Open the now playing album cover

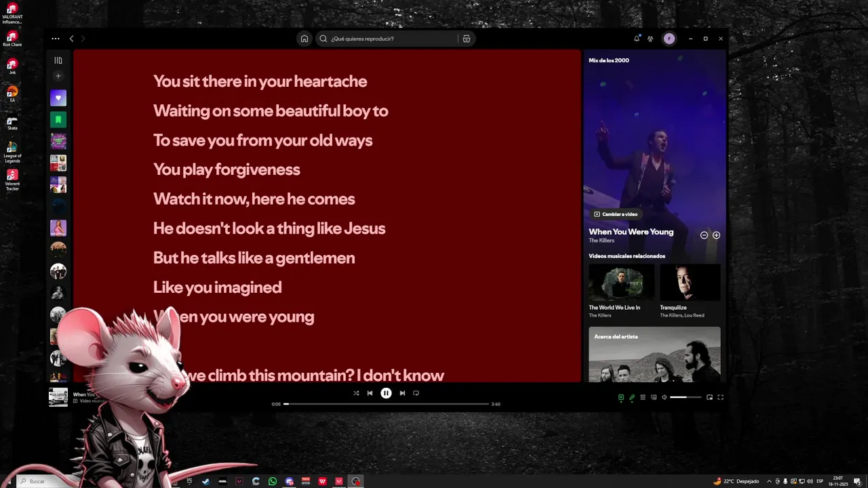pos(58,397)
